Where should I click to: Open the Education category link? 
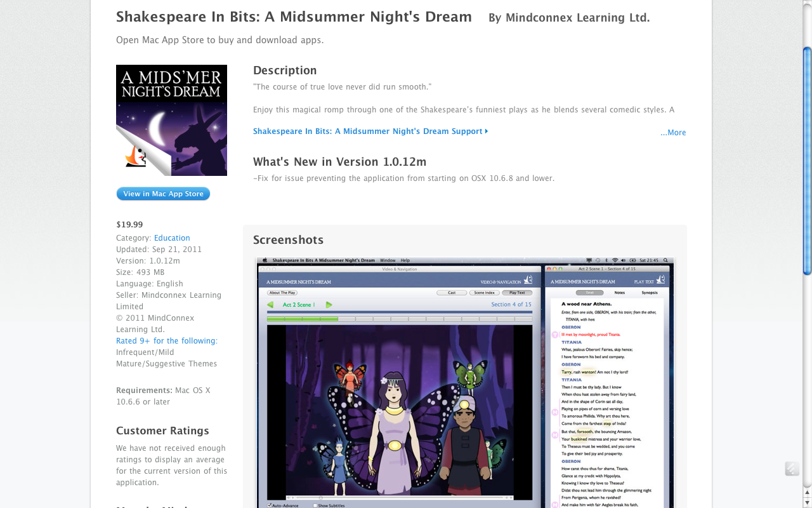(x=172, y=238)
